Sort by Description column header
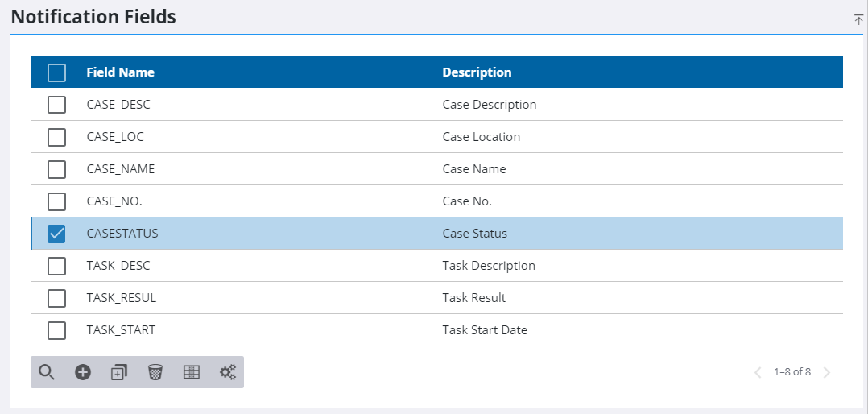The height and width of the screenshot is (414, 868). [x=477, y=72]
